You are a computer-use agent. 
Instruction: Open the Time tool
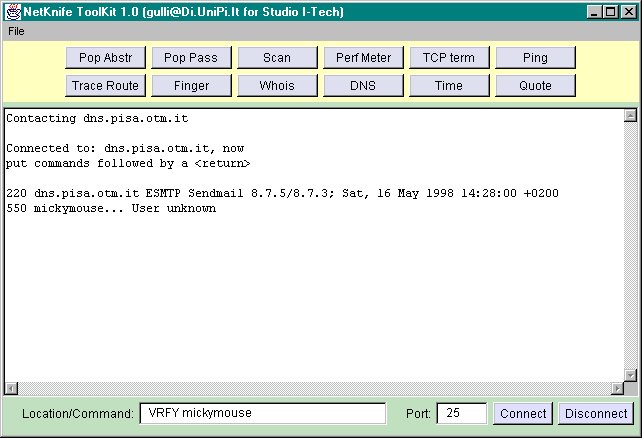(449, 86)
